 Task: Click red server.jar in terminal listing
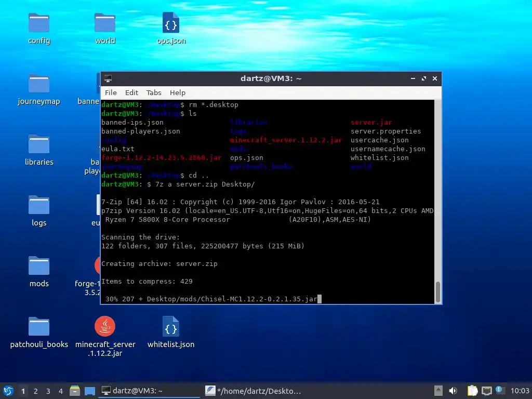(371, 123)
